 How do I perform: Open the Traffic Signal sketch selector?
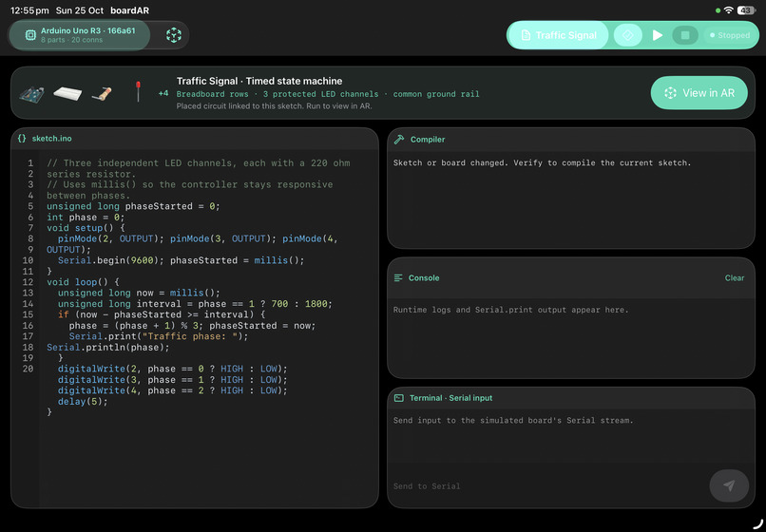[x=558, y=35]
